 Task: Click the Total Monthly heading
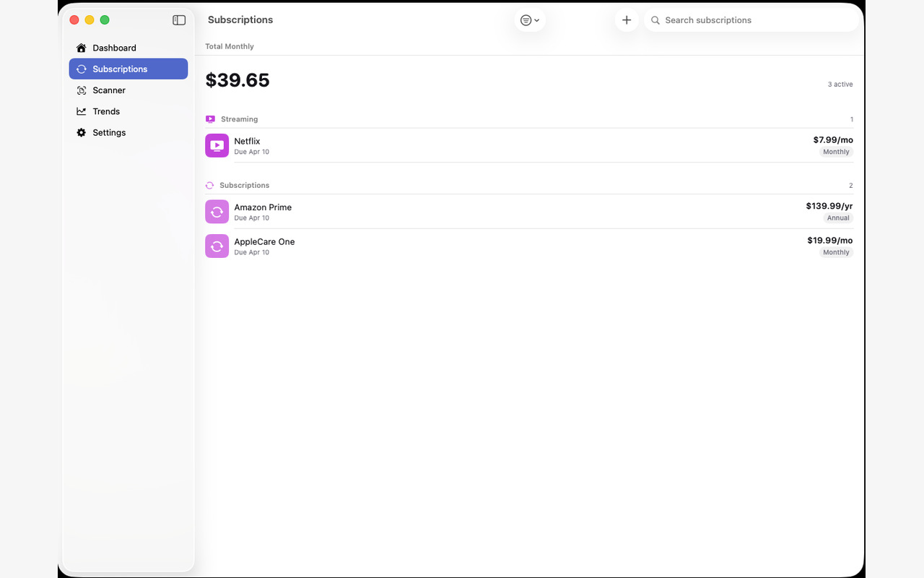(230, 46)
